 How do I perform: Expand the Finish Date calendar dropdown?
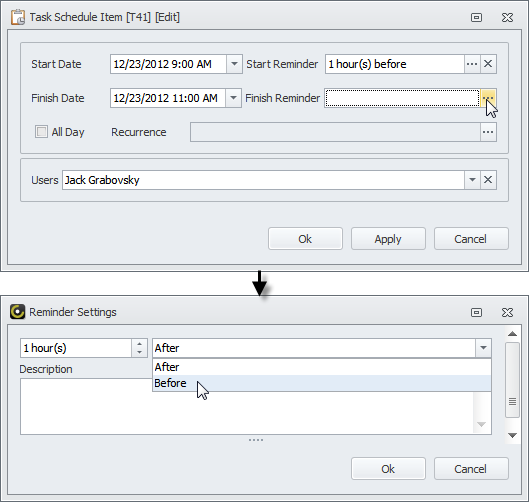(x=233, y=98)
